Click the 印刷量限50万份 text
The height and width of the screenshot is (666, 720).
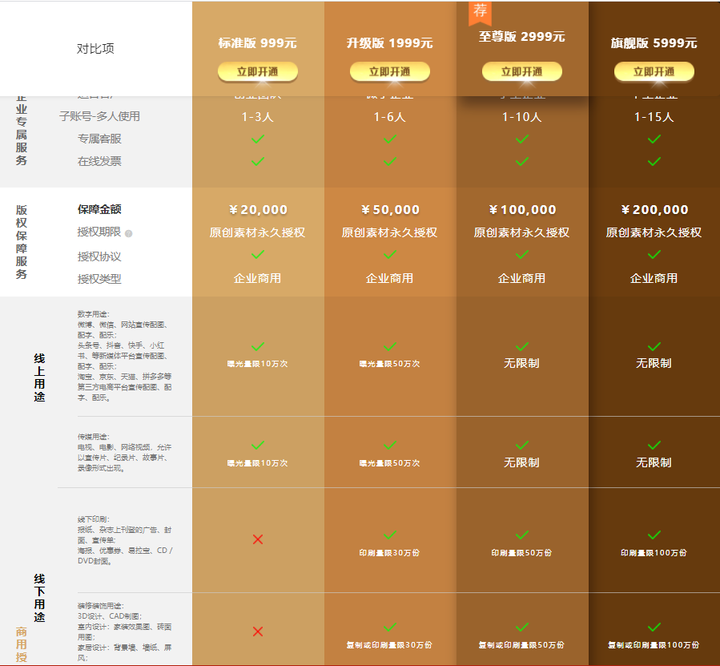click(522, 553)
